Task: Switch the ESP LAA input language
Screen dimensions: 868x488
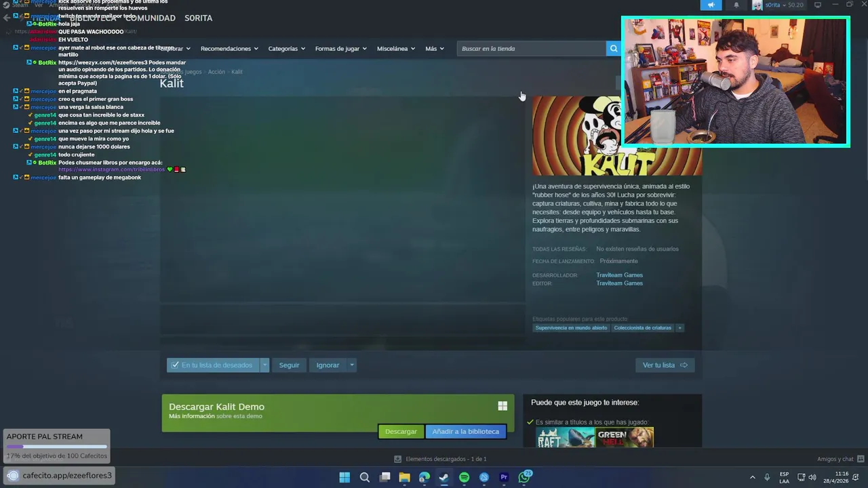Action: (x=784, y=477)
